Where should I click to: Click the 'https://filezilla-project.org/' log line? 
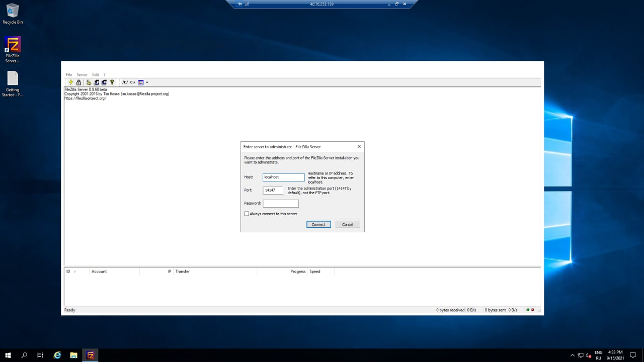coord(85,98)
